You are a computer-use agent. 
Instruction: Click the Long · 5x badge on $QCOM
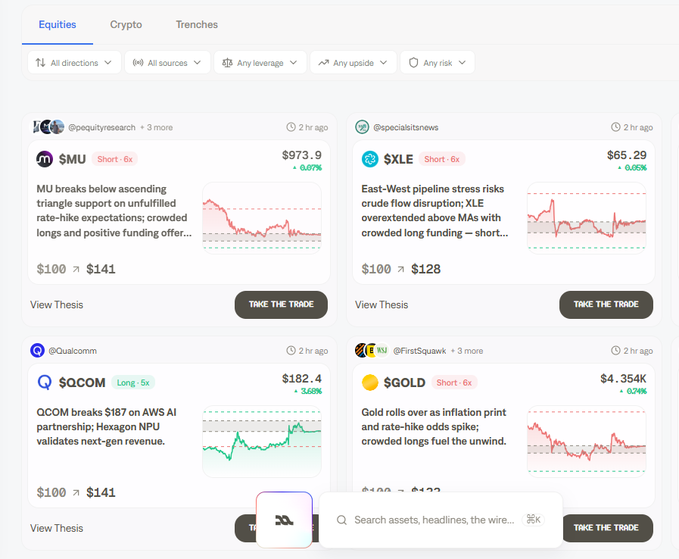pyautogui.click(x=133, y=383)
